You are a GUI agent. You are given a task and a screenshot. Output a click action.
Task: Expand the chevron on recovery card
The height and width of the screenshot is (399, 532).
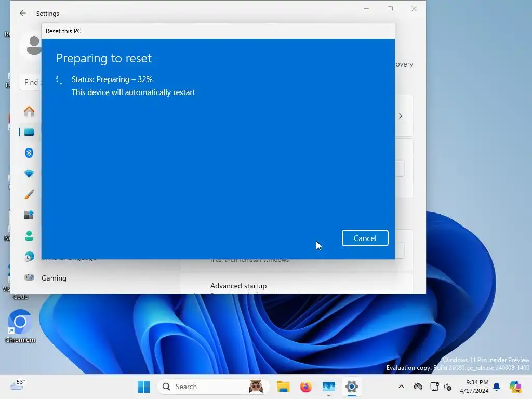pyautogui.click(x=401, y=116)
